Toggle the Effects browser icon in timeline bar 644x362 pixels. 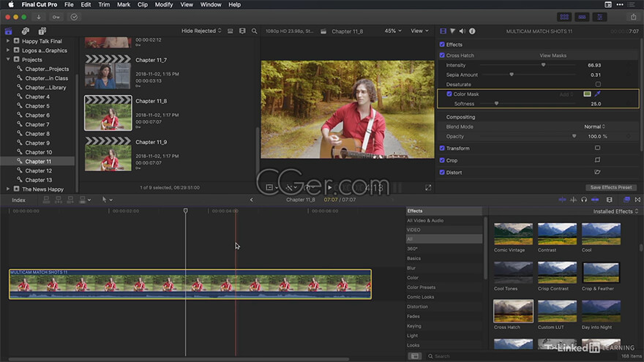(x=626, y=200)
